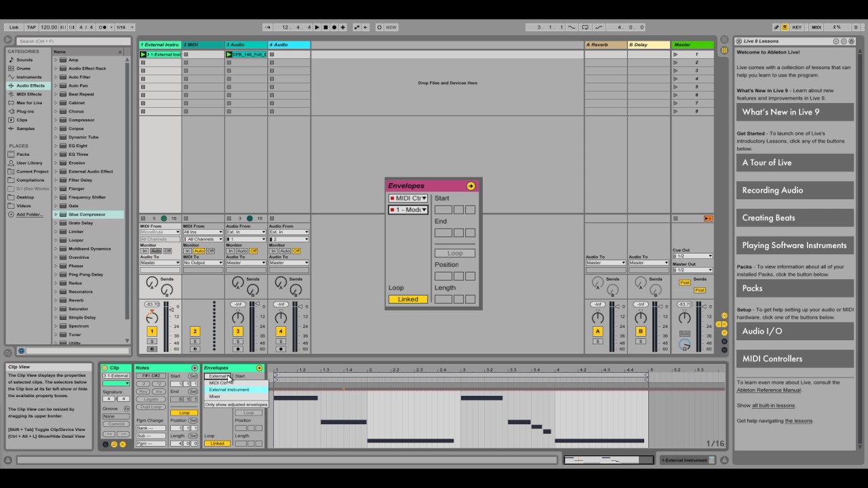Click the MIDI arrangement overdub plus button
This screenshot has height=488, width=868.
pos(343,27)
